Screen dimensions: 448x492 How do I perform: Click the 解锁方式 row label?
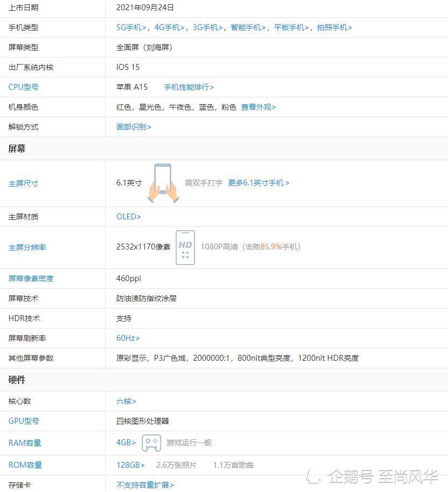[24, 127]
